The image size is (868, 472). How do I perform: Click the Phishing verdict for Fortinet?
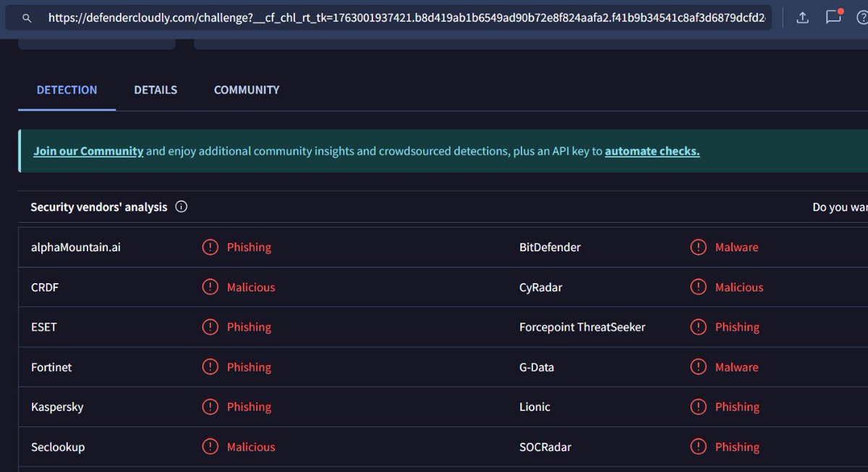(x=249, y=367)
